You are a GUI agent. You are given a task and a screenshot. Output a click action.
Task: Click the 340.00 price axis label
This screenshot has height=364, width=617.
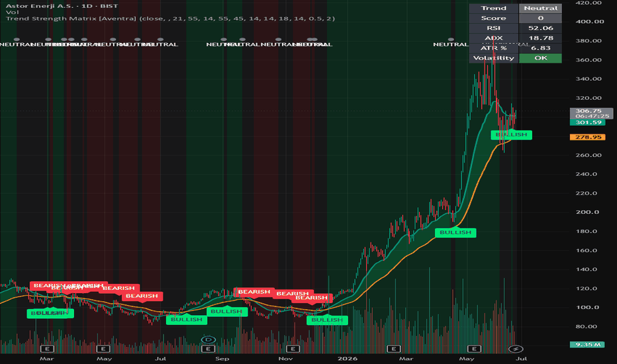click(588, 79)
